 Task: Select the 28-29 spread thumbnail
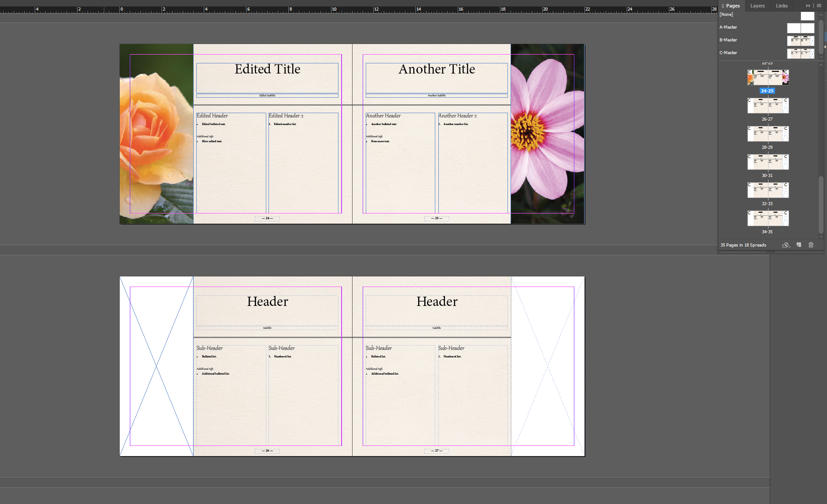(x=768, y=134)
